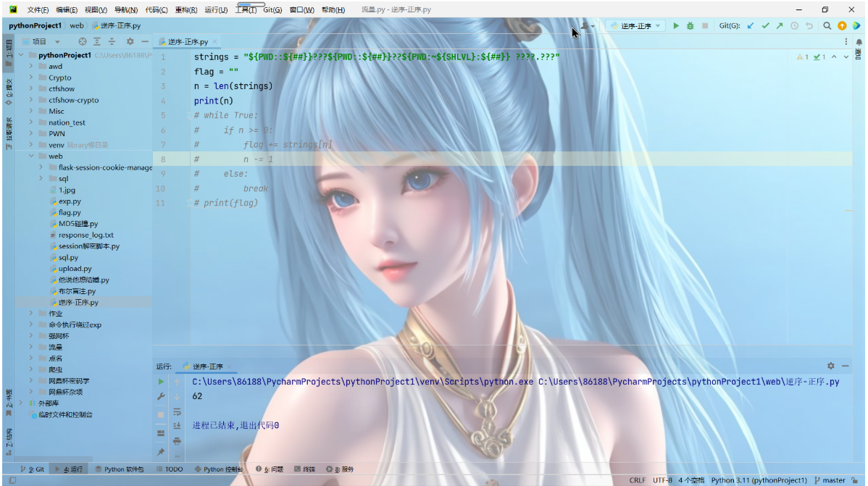Click stop icon in Run panel sidebar
The image size is (868, 486).
point(161,414)
